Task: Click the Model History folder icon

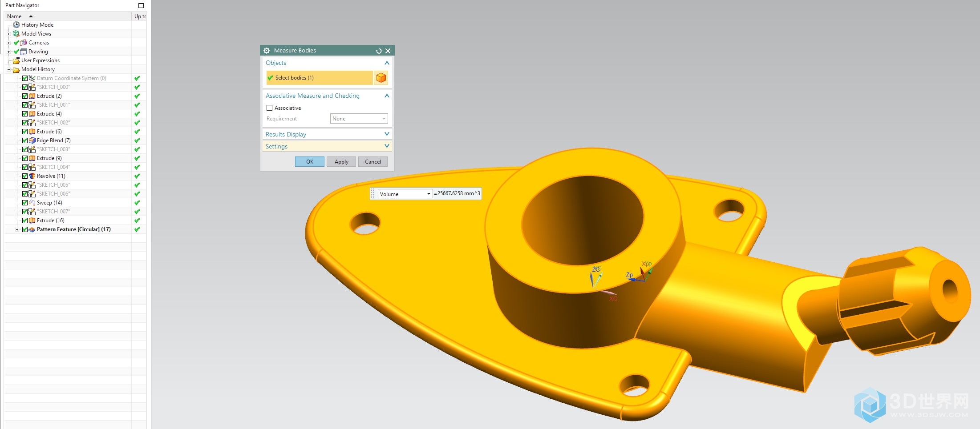Action: [x=16, y=69]
